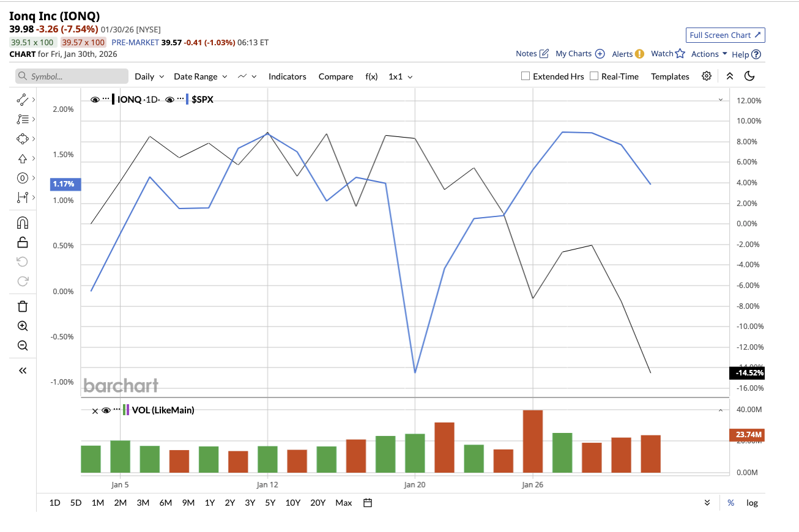Zoom in using the magnifier plus icon

coord(23,326)
